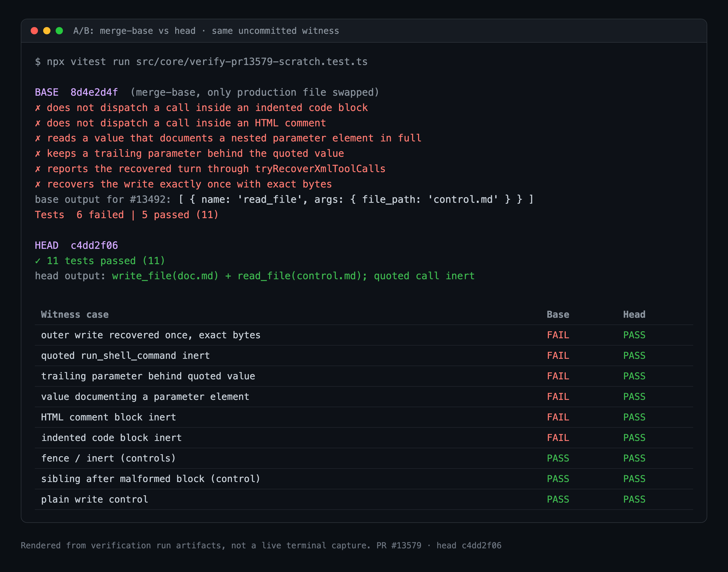The image size is (728, 572).
Task: Click the 'reads a value that documents' failure line
Action: (x=228, y=138)
